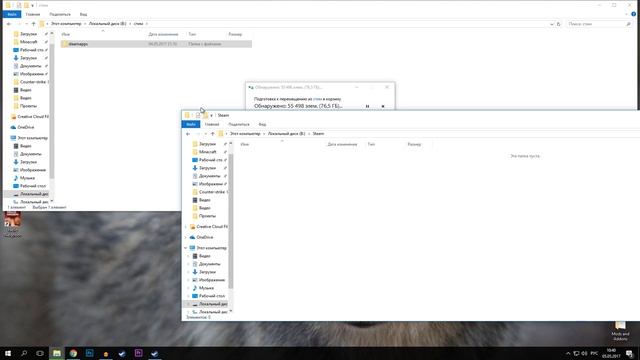Image resolution: width=640 pixels, height=360 pixels.
Task: Open Проекты folder in стим window sidebar
Action: [x=28, y=106]
